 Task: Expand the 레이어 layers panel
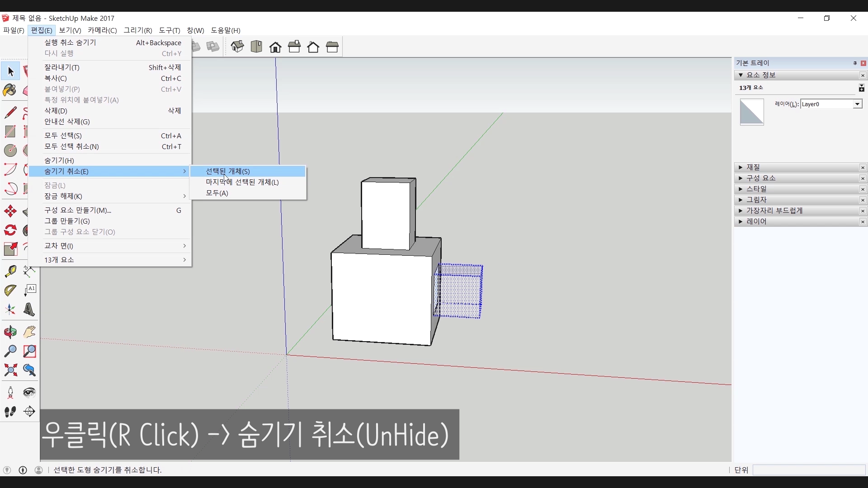(756, 221)
